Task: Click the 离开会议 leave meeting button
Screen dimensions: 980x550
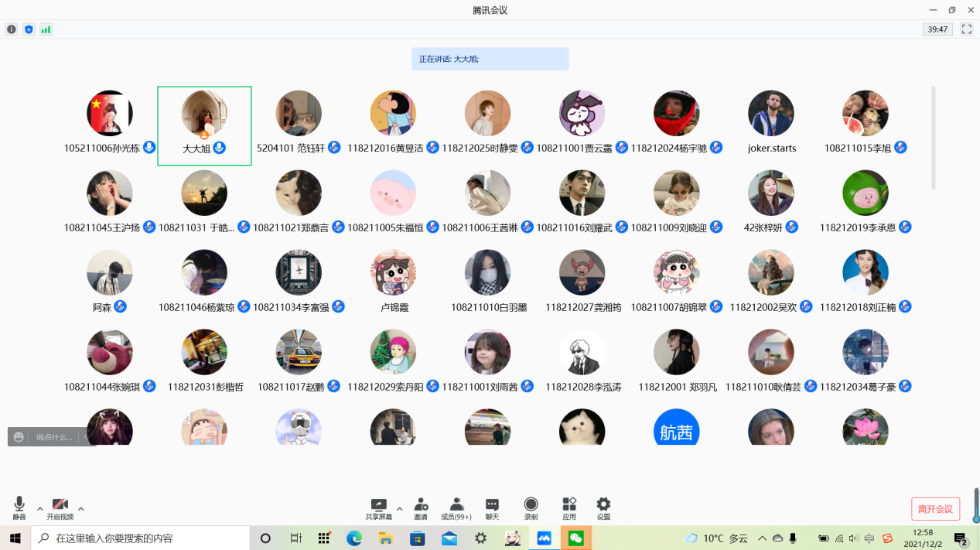Action: coord(935,509)
